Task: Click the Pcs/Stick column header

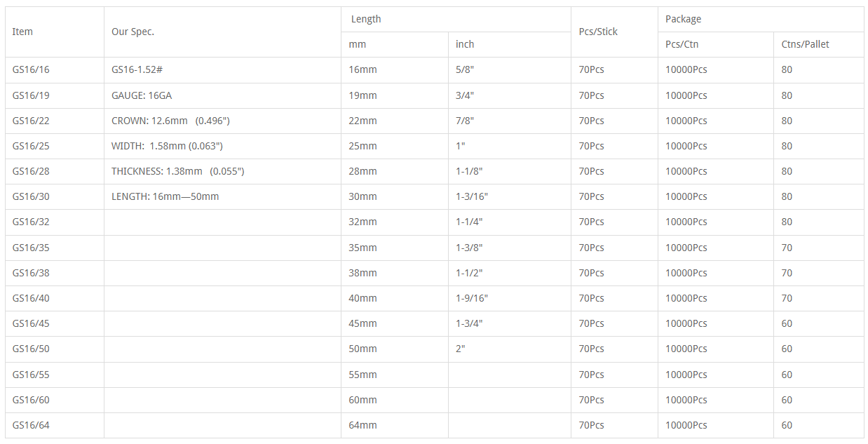Action: (614, 32)
